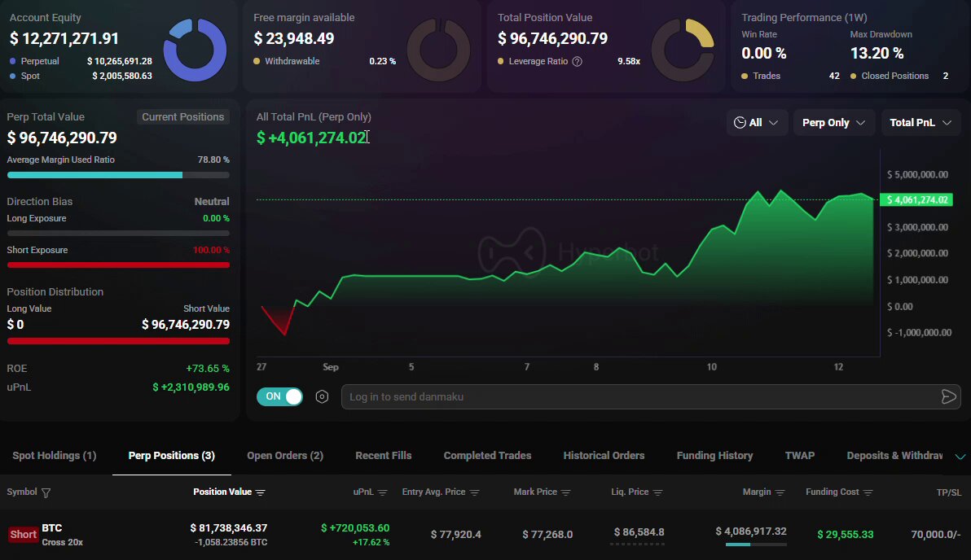Click the Free margin available donut chart
Screen dimensions: 971x560
(439, 50)
